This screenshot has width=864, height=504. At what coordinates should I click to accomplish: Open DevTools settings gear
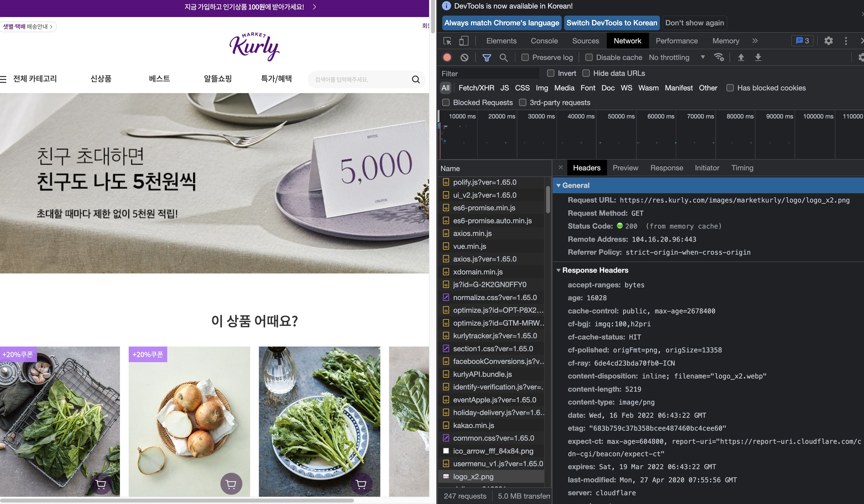(x=828, y=41)
